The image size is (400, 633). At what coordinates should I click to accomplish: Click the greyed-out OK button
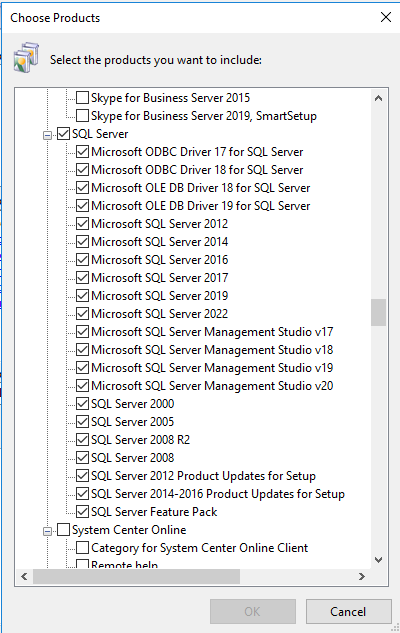coord(253,612)
